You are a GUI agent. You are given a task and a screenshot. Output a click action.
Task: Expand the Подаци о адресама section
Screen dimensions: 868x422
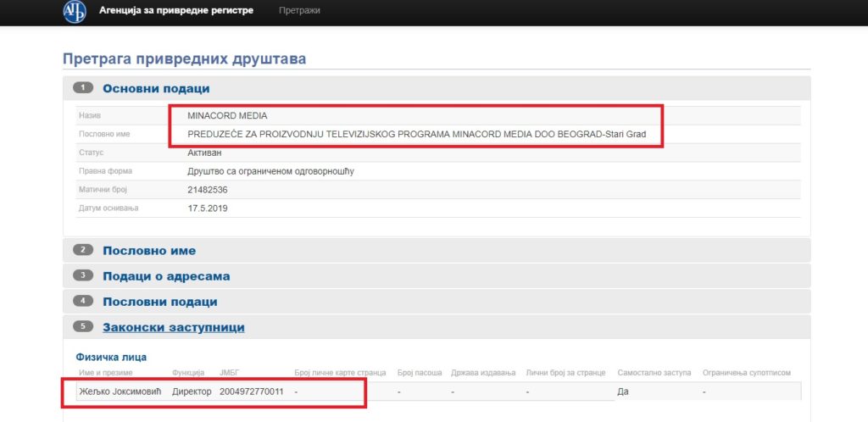(167, 276)
